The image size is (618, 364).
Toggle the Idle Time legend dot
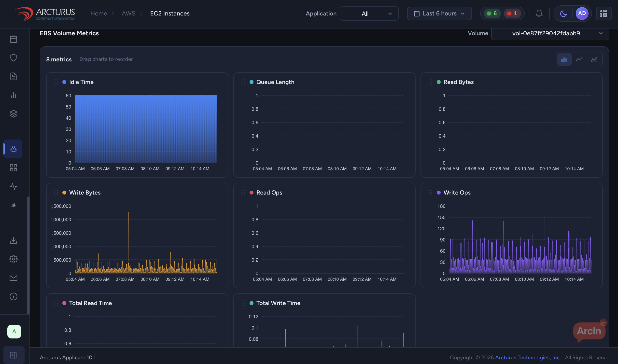coord(64,82)
